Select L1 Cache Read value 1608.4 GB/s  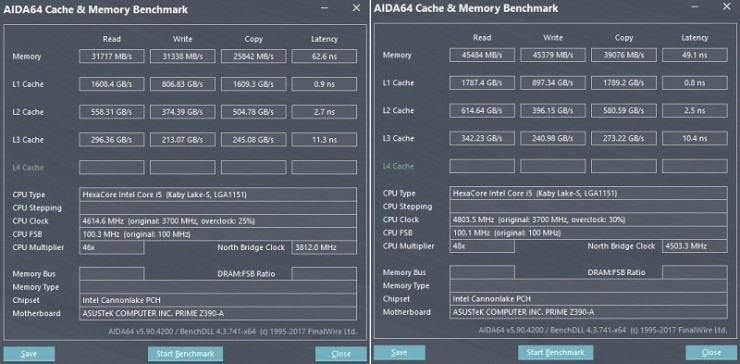pos(112,84)
